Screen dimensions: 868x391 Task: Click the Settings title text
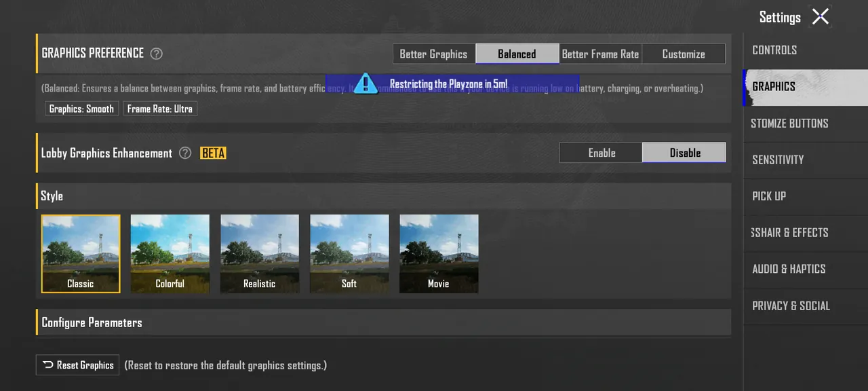(x=780, y=18)
